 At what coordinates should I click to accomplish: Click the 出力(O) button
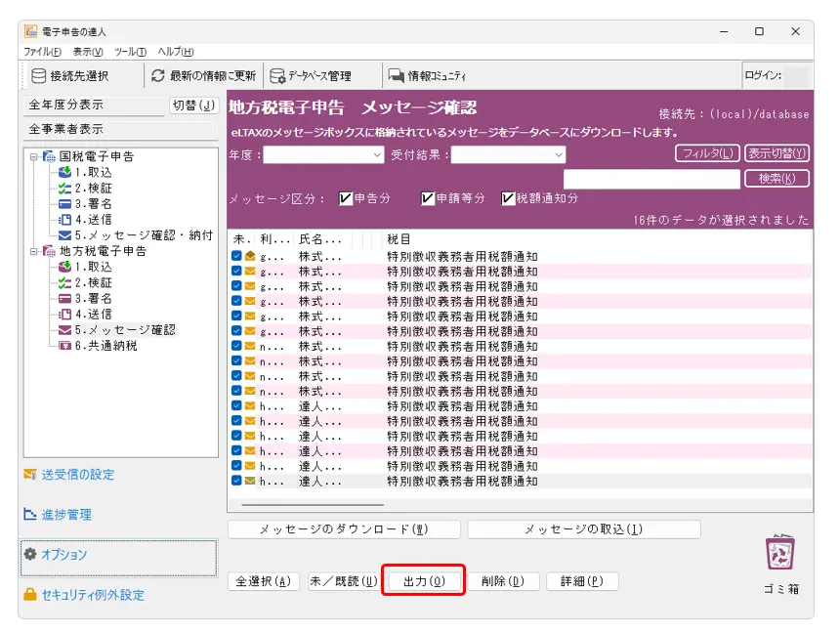click(x=423, y=581)
